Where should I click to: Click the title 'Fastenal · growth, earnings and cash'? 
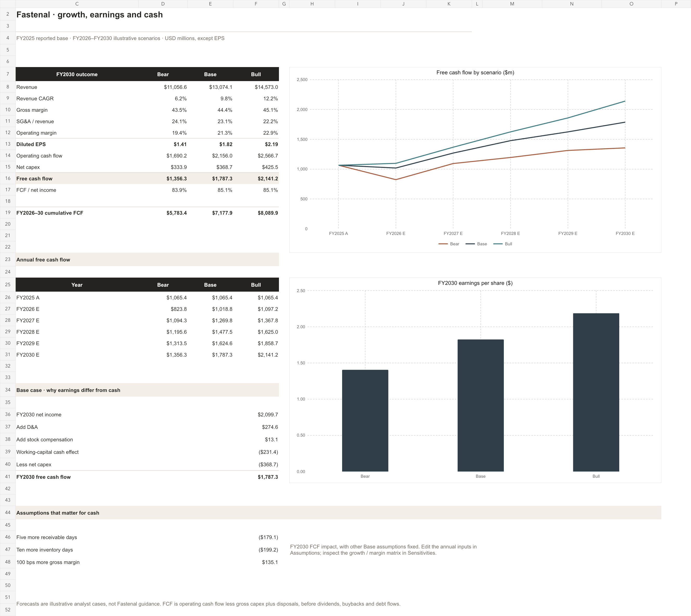click(x=90, y=15)
